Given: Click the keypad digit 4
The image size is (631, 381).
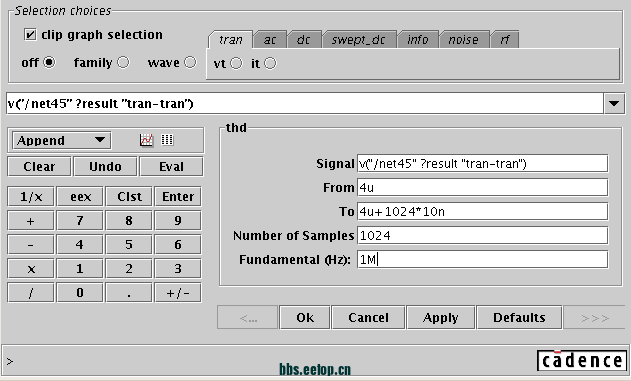Looking at the screenshot, I should click(x=80, y=245).
